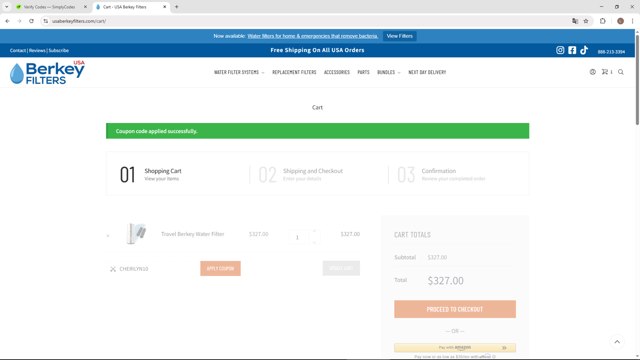Open the Contact link
The height and width of the screenshot is (360, 640).
(18, 51)
